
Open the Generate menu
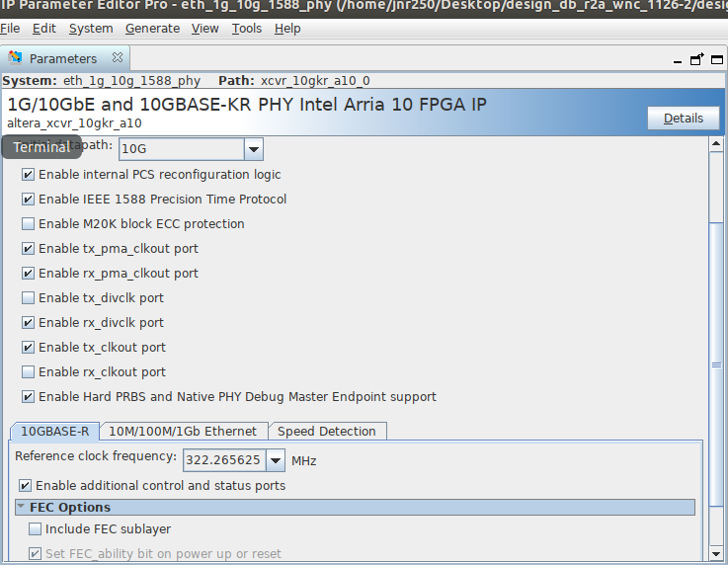click(x=152, y=29)
